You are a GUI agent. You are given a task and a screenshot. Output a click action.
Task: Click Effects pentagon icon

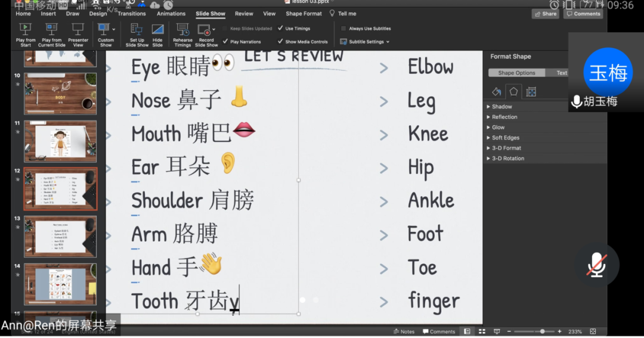pyautogui.click(x=513, y=92)
